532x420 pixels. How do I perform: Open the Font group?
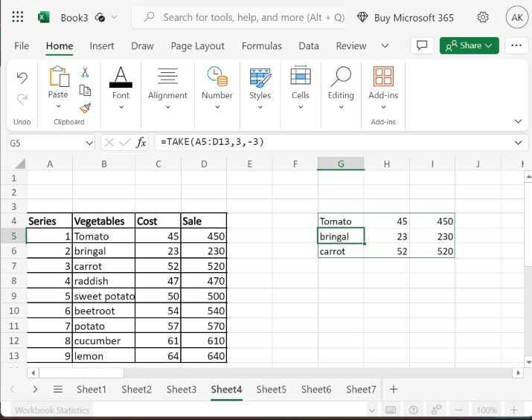pyautogui.click(x=121, y=88)
